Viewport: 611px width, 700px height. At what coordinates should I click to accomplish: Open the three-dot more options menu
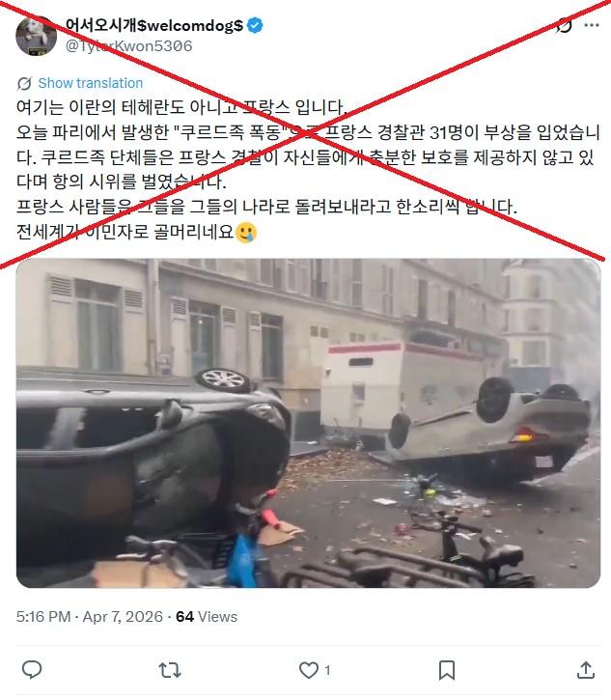click(592, 25)
